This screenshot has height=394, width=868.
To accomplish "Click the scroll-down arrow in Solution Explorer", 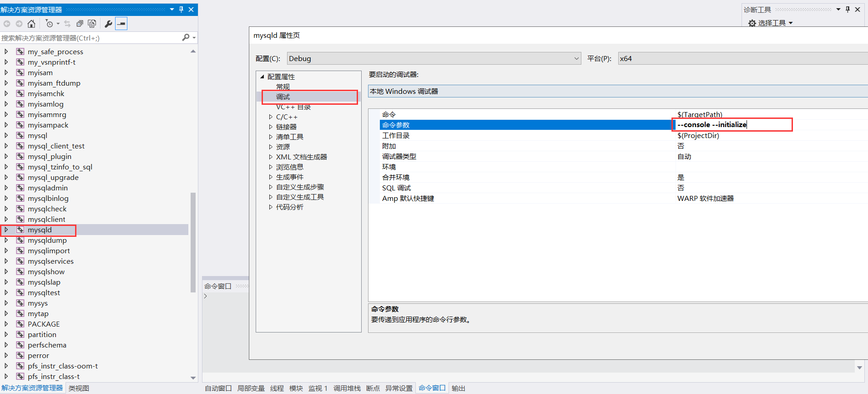I will click(193, 378).
